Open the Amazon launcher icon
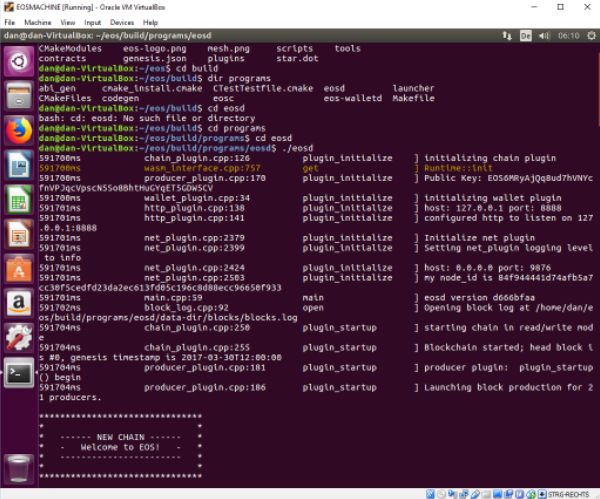This screenshot has width=600, height=499. point(18,303)
